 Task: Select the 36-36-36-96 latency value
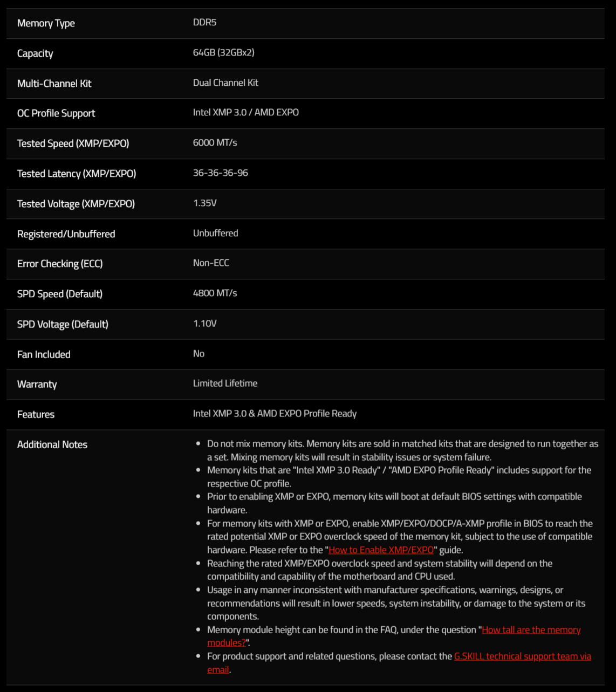[221, 173]
